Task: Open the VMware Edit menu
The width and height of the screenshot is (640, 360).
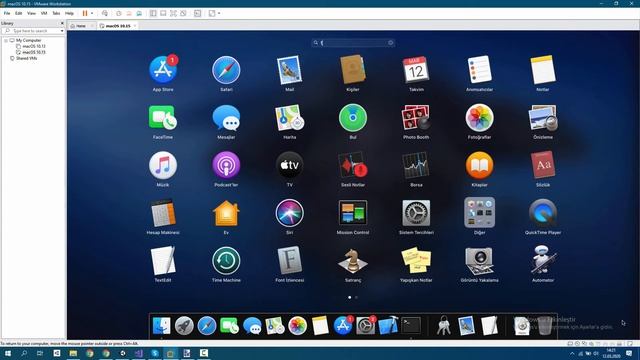Action: 18,13
